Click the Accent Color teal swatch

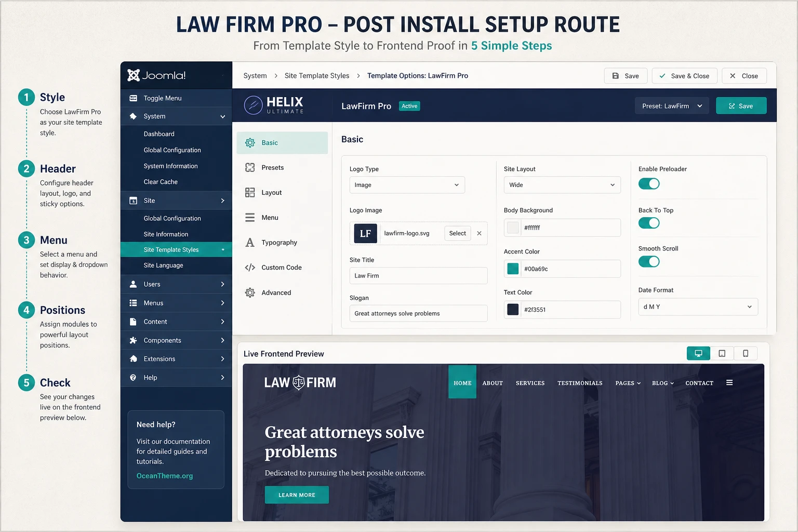coord(513,269)
